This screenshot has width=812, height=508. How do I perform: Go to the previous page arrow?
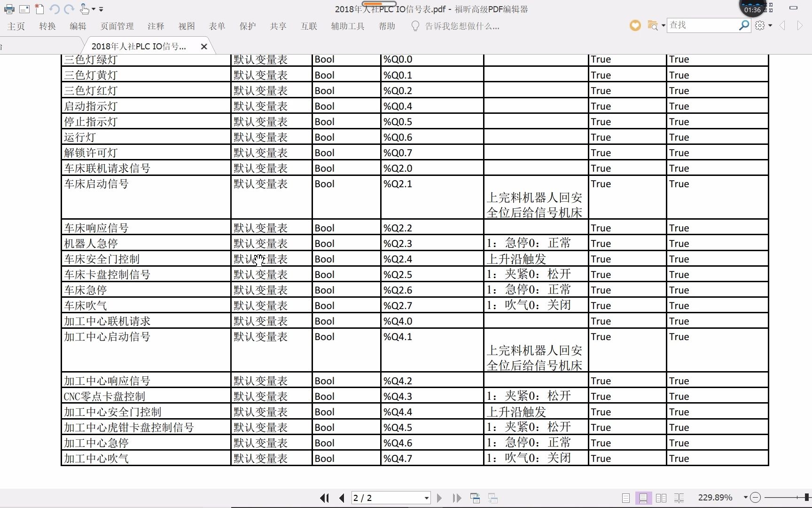tap(342, 498)
